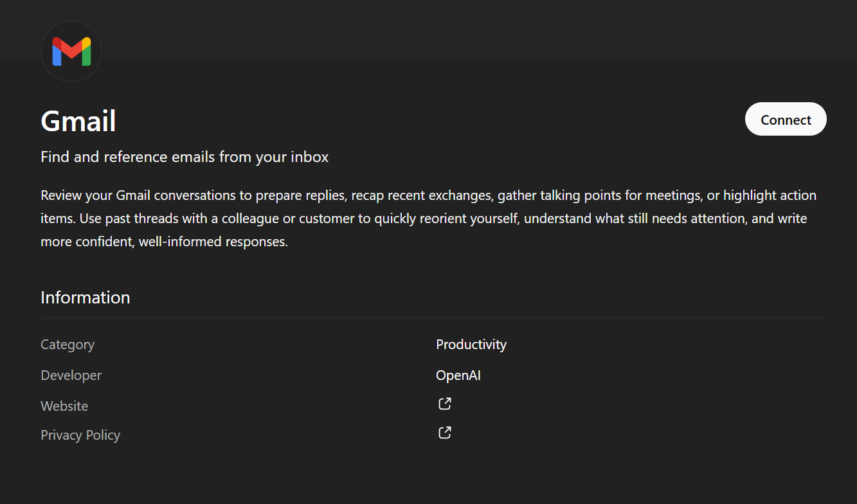Click the Gmail page title heading
The image size is (857, 504).
[x=78, y=121]
